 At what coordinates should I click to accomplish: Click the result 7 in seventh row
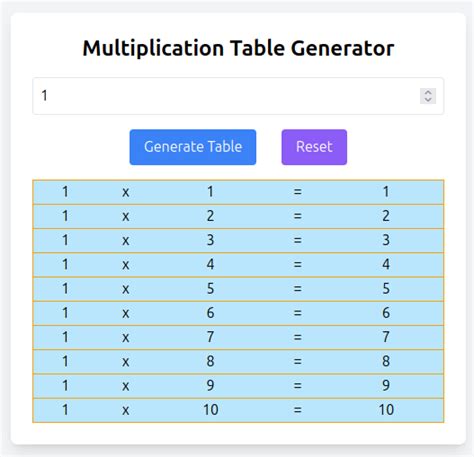[386, 337]
